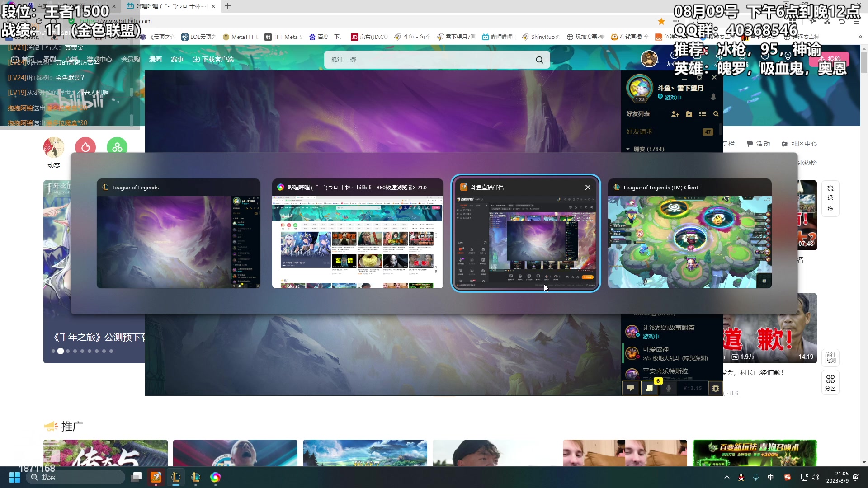
Task: Open the 会员购 nav link
Action: click(x=130, y=59)
